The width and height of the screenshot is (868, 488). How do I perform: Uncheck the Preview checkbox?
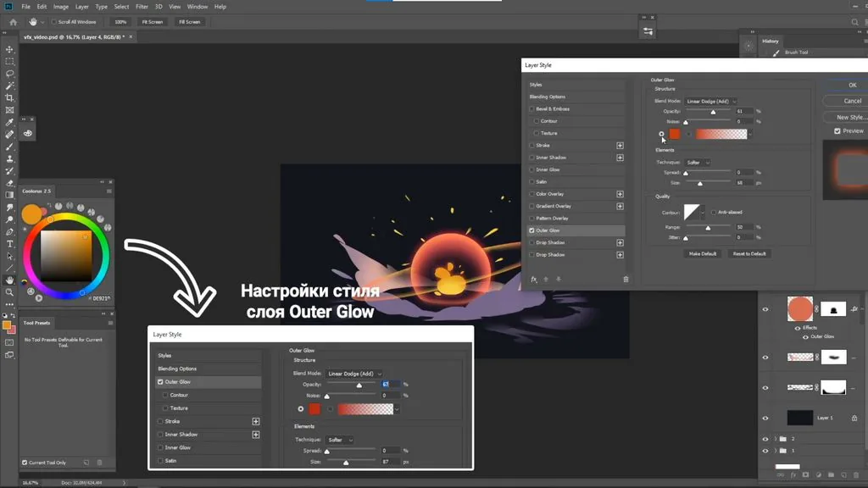click(x=837, y=131)
